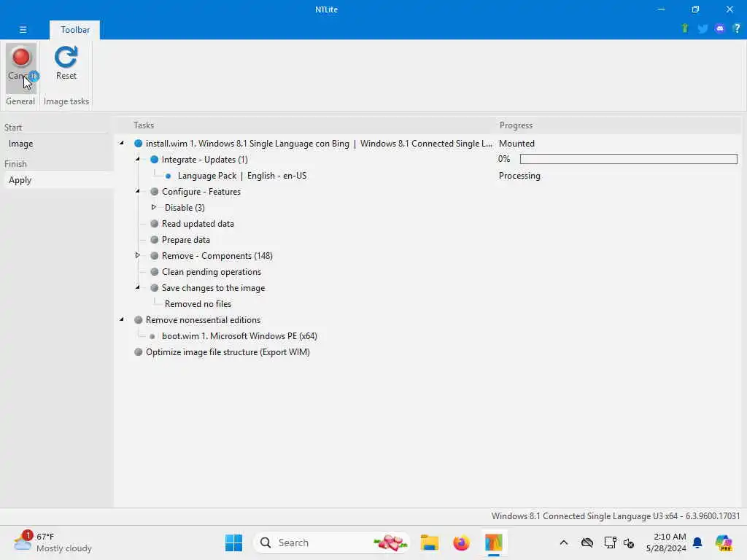Click the cloud sync off tray icon
Image resolution: width=747 pixels, height=560 pixels.
click(x=587, y=542)
